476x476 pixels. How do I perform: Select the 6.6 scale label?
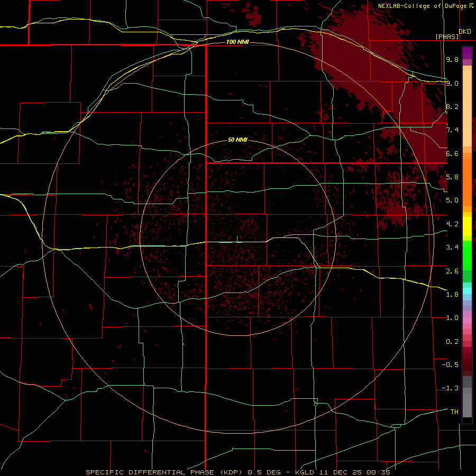pos(452,153)
